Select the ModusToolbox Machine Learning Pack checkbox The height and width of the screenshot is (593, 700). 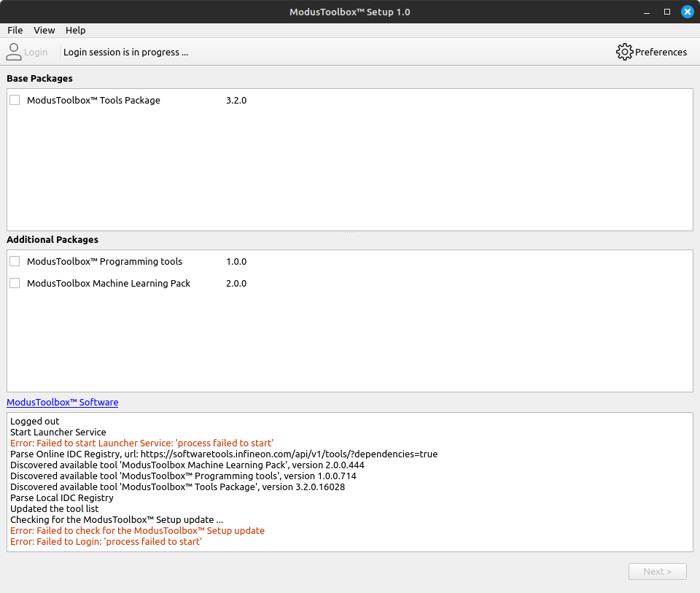pos(15,283)
